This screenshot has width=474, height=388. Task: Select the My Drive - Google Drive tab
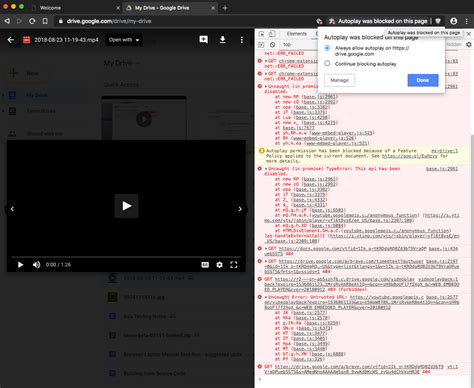point(162,8)
